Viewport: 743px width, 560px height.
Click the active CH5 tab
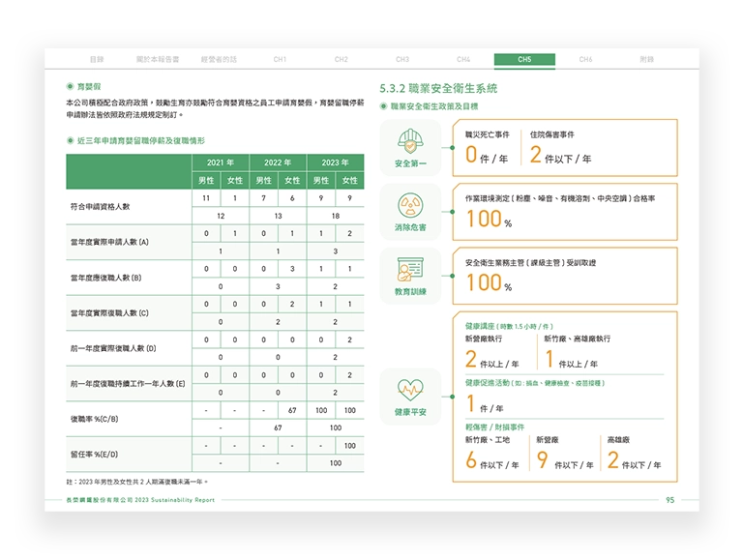[x=524, y=59]
